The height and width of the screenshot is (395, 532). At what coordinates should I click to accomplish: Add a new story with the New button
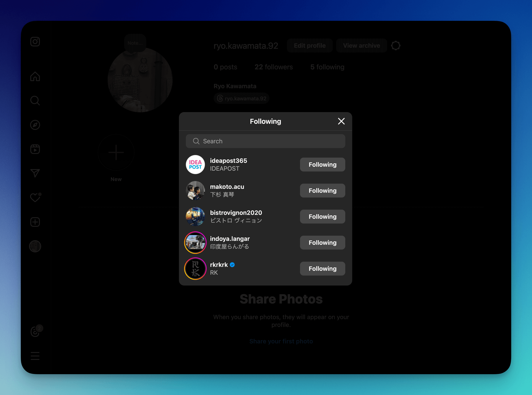pos(116,152)
